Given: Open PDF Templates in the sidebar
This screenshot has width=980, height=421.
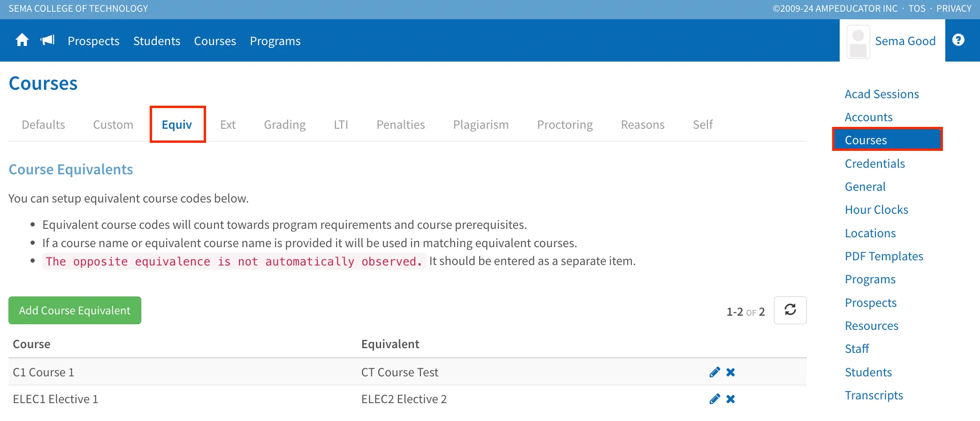Looking at the screenshot, I should point(884,256).
